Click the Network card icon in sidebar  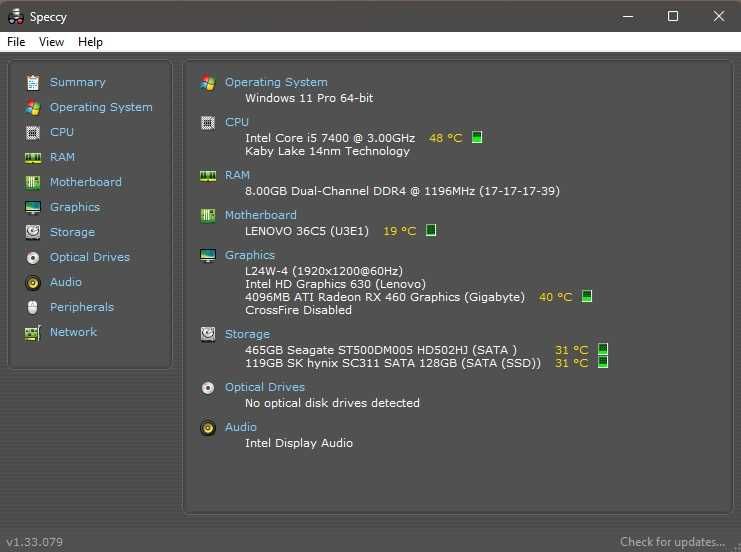(33, 333)
